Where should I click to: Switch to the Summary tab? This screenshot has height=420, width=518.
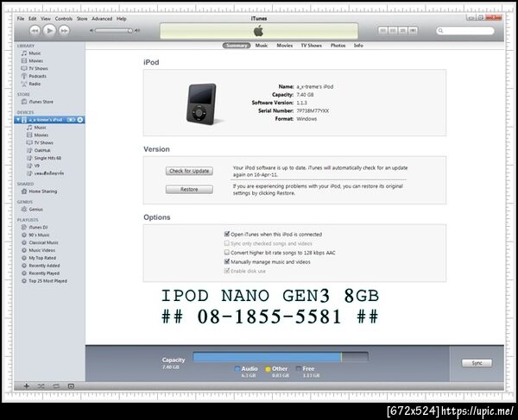click(x=237, y=45)
